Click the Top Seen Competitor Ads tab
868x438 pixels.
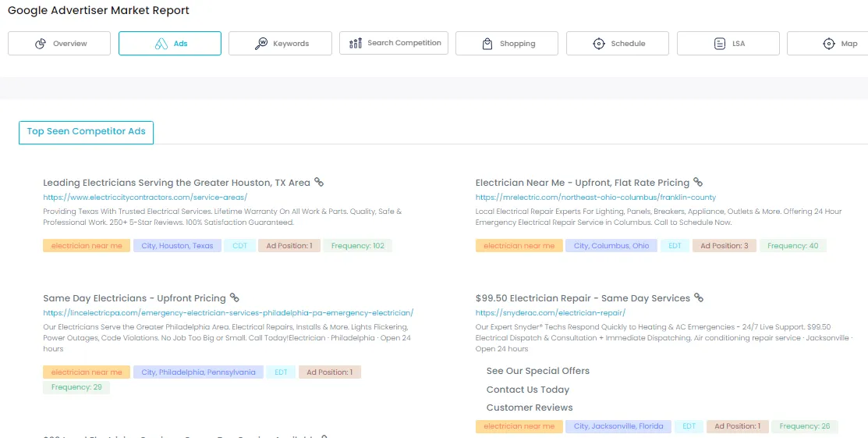tap(87, 132)
